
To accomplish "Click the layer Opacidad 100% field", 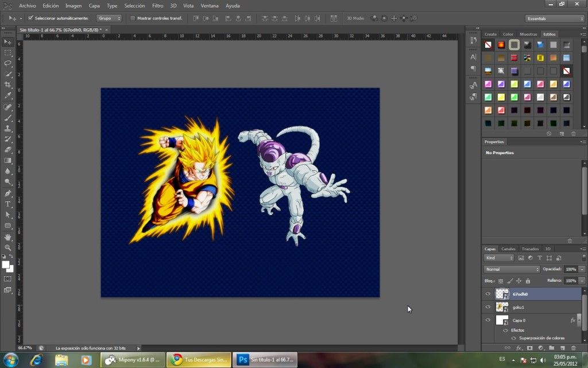I will [571, 269].
